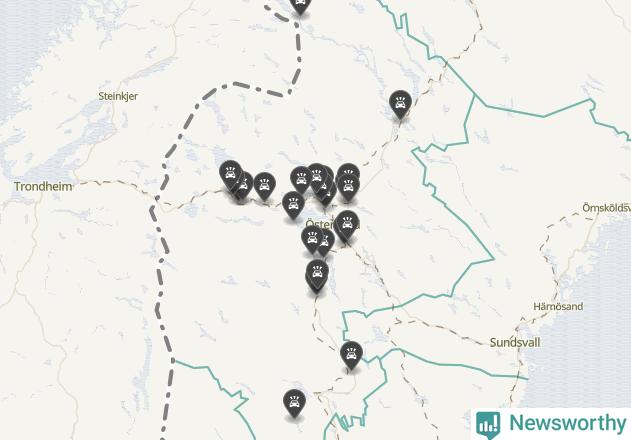The image size is (631, 440).
Task: Select the car marker just west of Östersund label
Action: click(293, 205)
